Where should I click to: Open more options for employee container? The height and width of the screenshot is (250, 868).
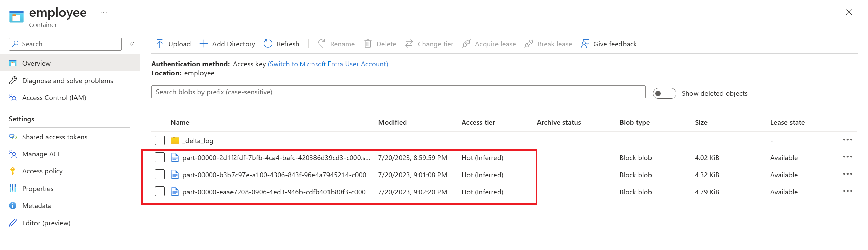coord(104,12)
